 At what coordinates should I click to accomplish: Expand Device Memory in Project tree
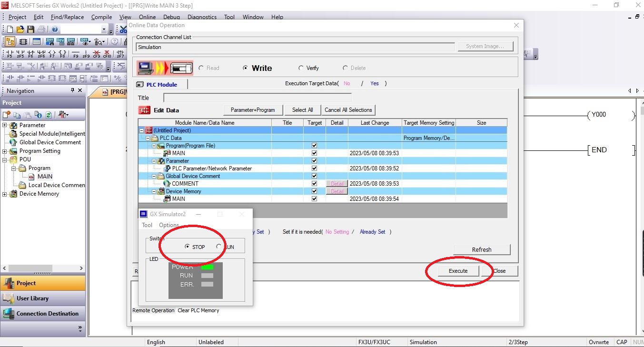(x=5, y=194)
